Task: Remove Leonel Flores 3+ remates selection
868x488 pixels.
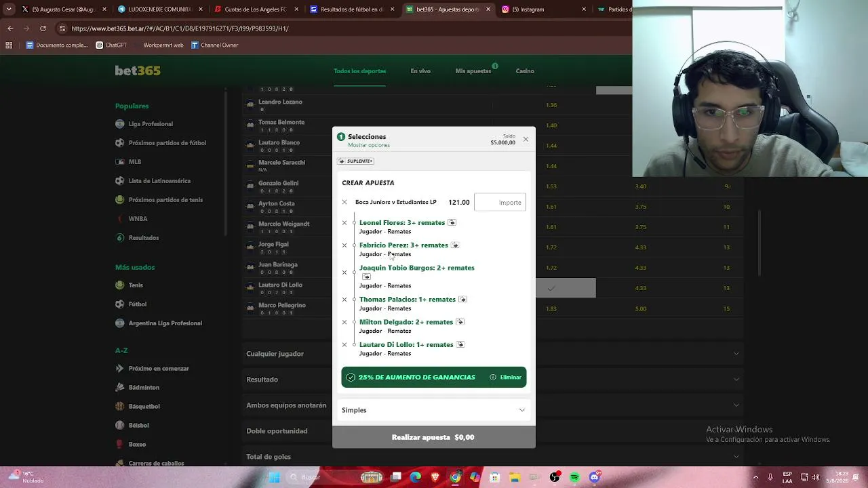Action: (x=344, y=223)
